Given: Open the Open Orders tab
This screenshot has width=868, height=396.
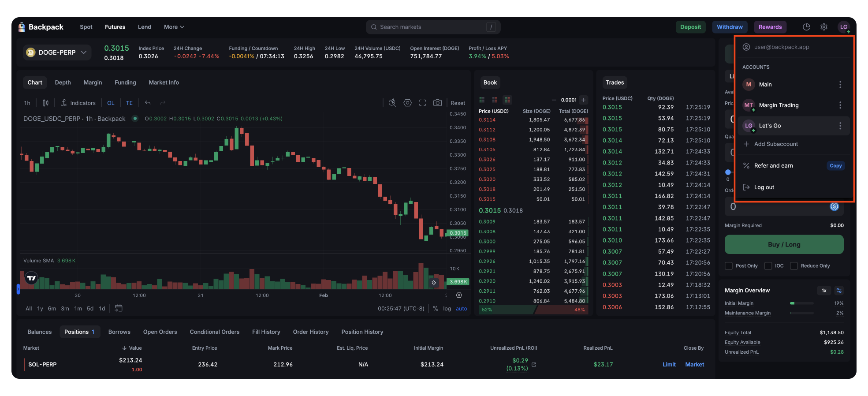Looking at the screenshot, I should click(x=160, y=332).
